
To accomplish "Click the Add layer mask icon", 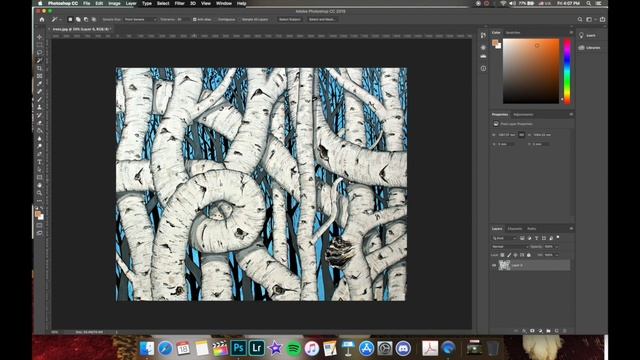I will (x=532, y=331).
